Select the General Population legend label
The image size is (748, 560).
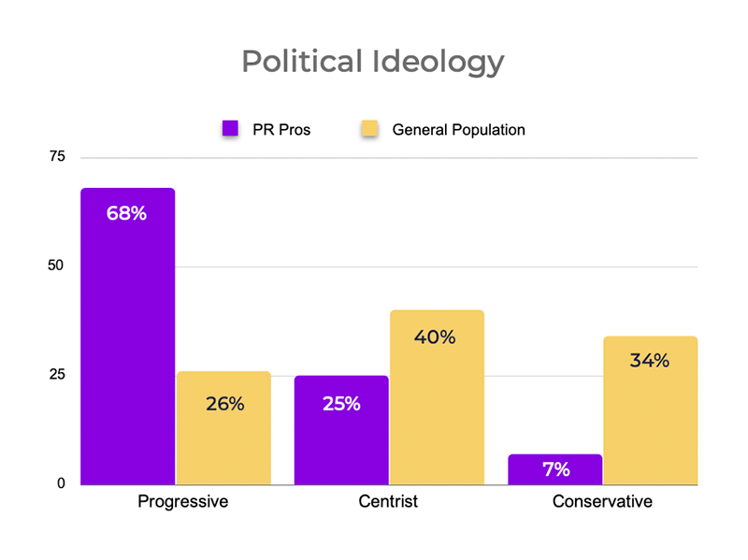[458, 130]
